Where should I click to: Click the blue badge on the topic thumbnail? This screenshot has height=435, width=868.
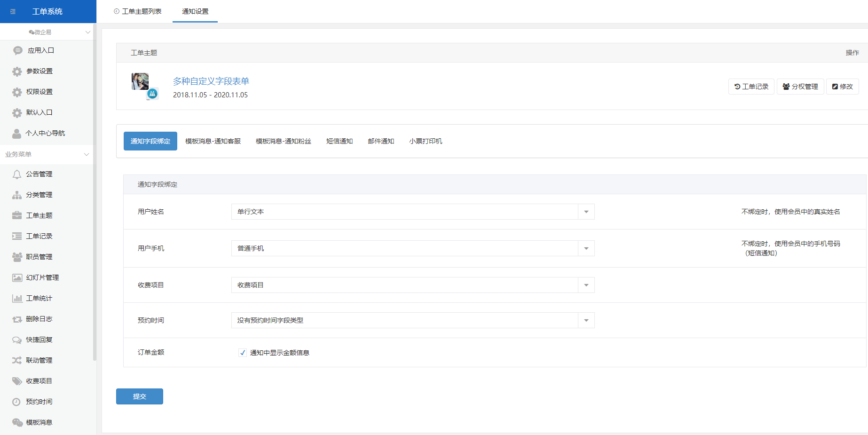click(152, 94)
